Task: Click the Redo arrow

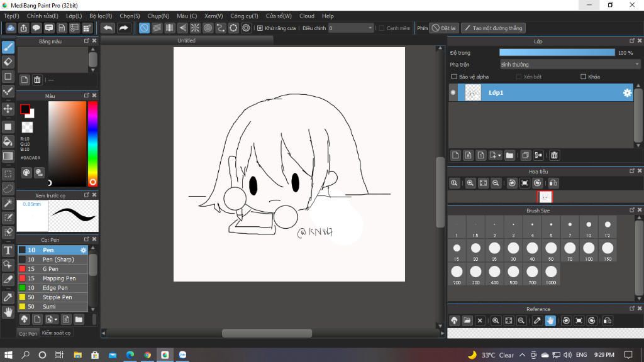Action: (123, 28)
